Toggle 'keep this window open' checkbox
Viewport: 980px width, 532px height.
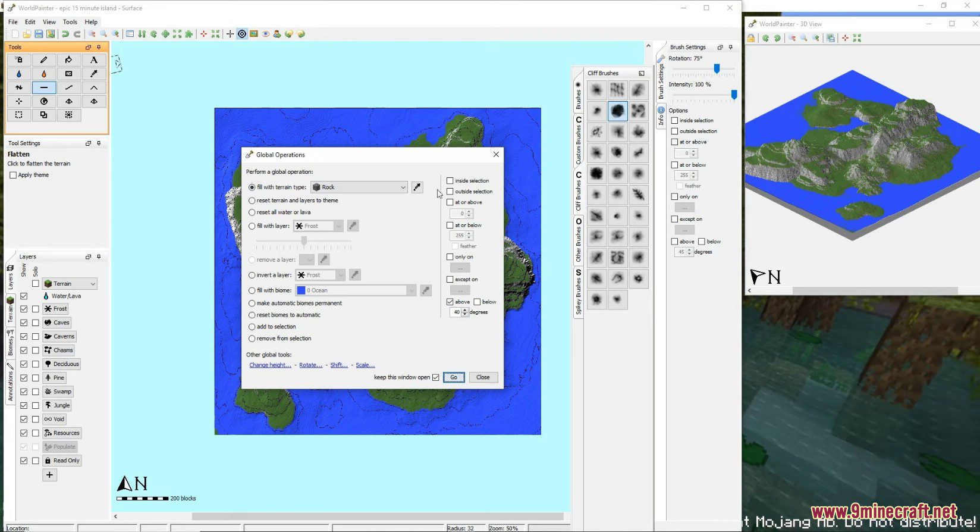tap(436, 377)
